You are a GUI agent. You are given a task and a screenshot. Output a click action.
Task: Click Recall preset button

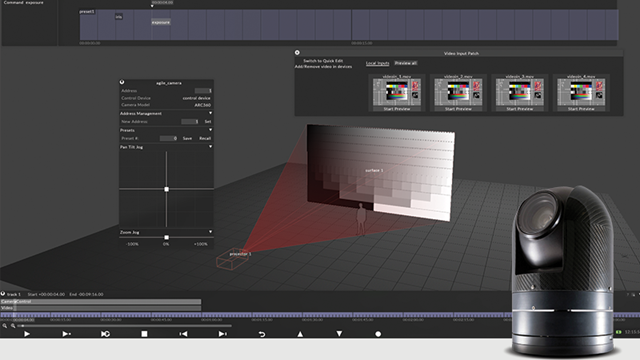(205, 138)
